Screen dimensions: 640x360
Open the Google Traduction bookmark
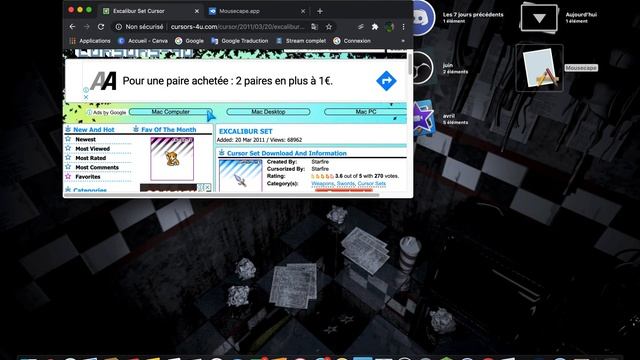click(240, 41)
